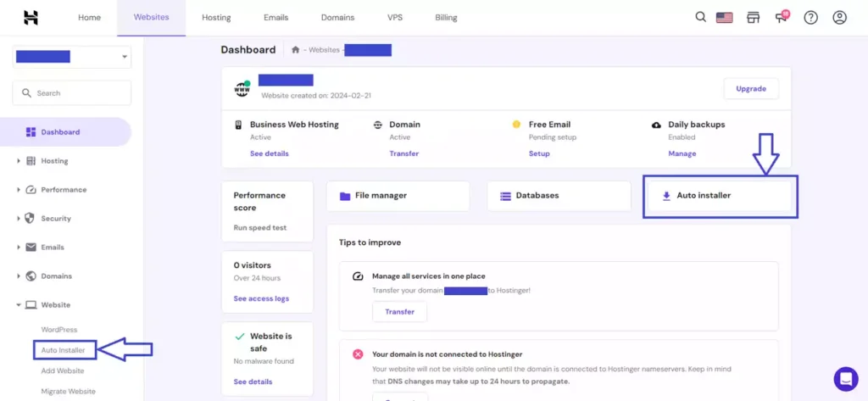Click the Transfer button in tips
This screenshot has width=868, height=401.
(x=400, y=312)
